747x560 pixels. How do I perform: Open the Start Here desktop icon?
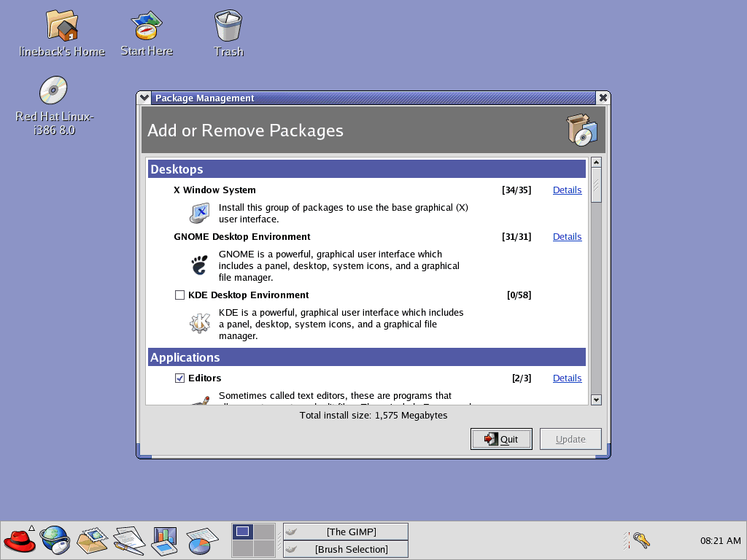click(x=146, y=26)
